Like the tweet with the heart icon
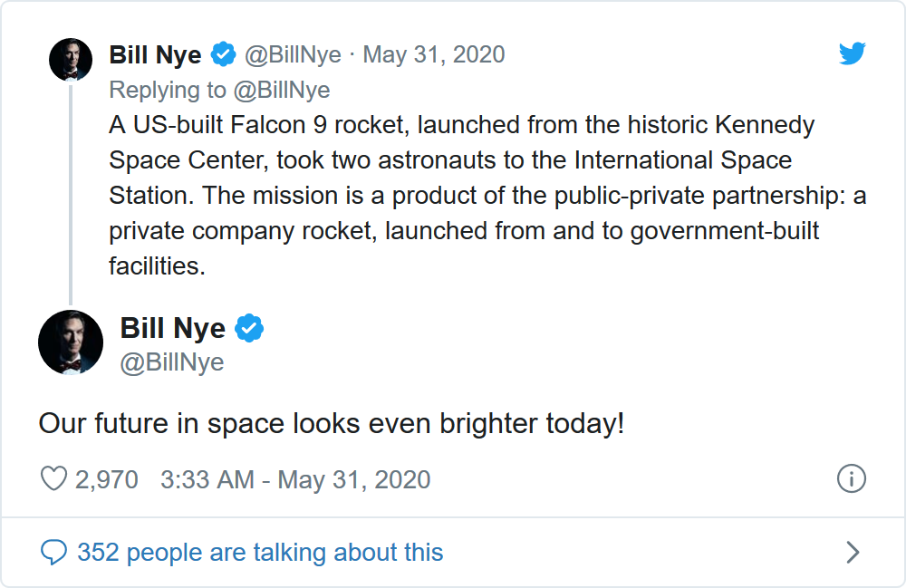 tap(54, 478)
